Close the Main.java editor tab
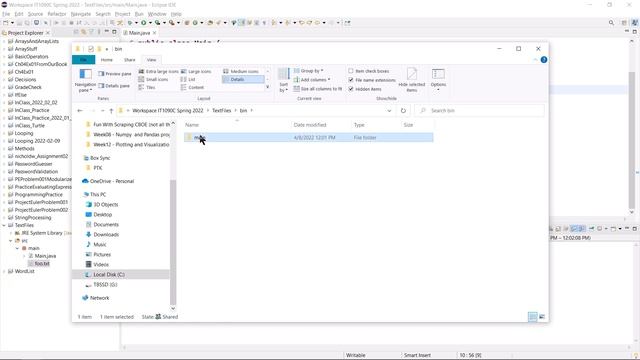The image size is (640, 360). (x=155, y=33)
